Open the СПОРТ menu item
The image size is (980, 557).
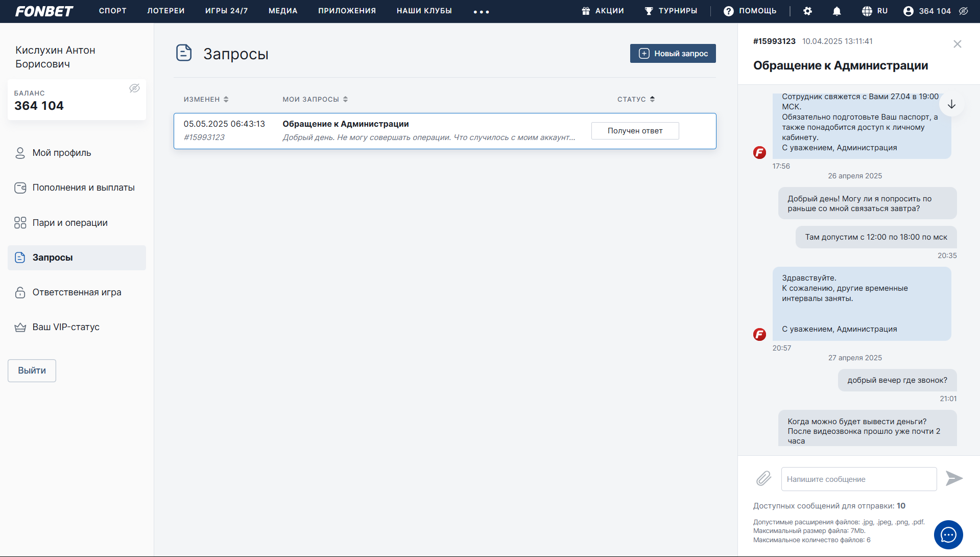112,11
